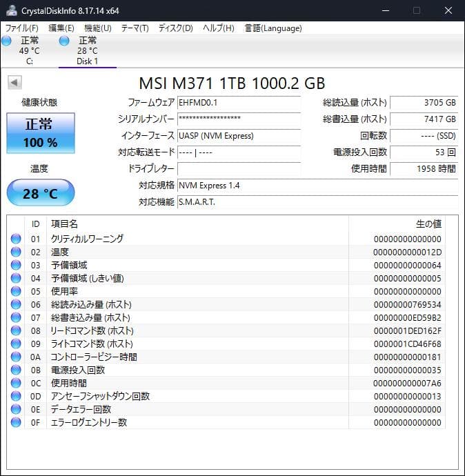Image resolution: width=465 pixels, height=476 pixels.
Task: Click status orb for 使用率 row
Action: 16,291
